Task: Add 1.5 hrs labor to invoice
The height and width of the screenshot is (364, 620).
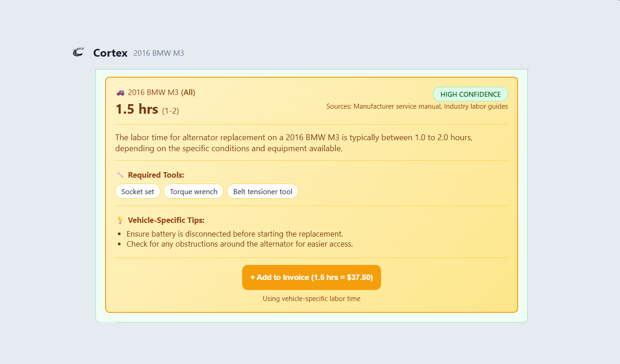Action: point(311,277)
